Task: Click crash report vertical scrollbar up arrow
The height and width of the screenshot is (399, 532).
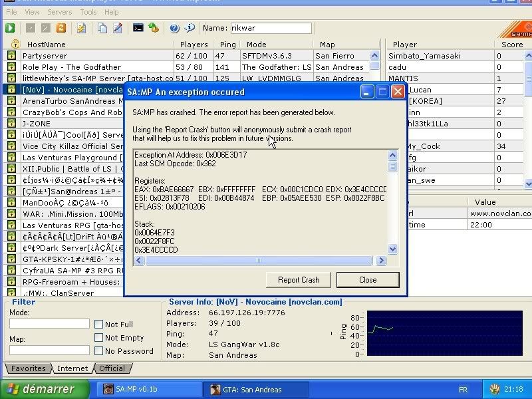Action: pos(392,156)
